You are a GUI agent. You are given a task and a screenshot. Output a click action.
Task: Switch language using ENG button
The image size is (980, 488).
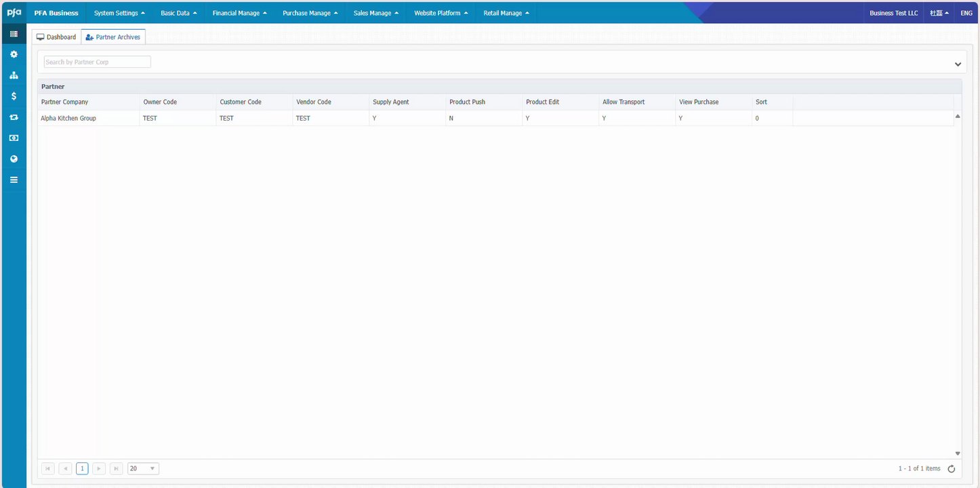(966, 13)
